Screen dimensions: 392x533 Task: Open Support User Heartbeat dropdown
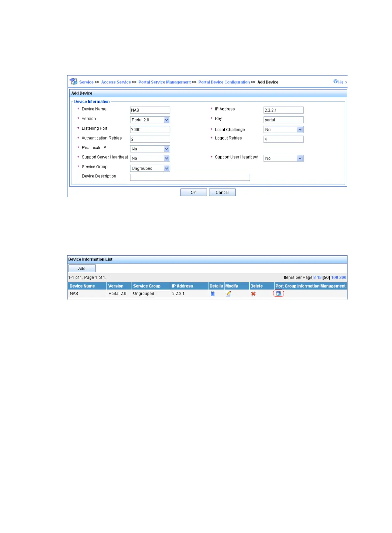[x=300, y=159]
